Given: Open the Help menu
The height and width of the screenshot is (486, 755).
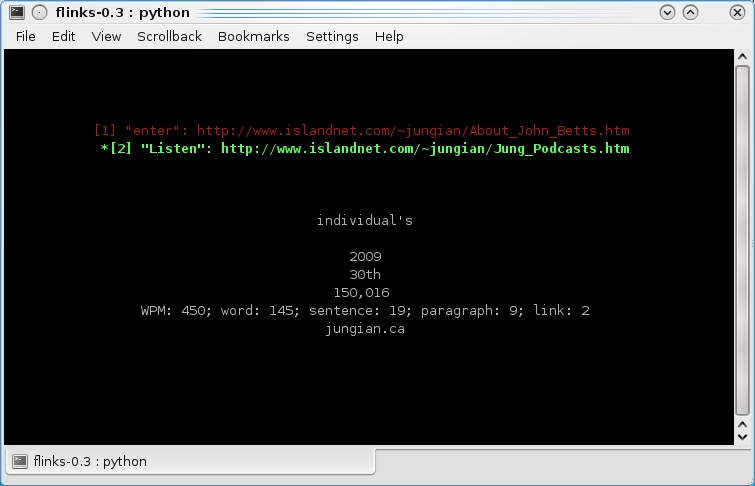Looking at the screenshot, I should coord(389,36).
